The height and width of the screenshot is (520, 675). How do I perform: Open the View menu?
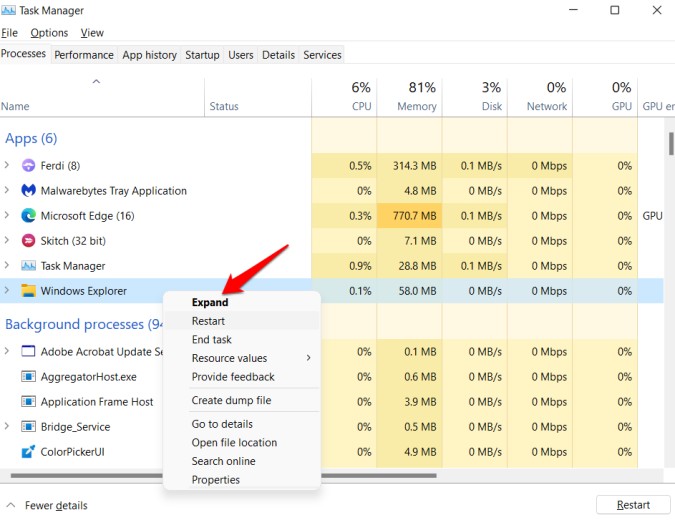(x=92, y=33)
